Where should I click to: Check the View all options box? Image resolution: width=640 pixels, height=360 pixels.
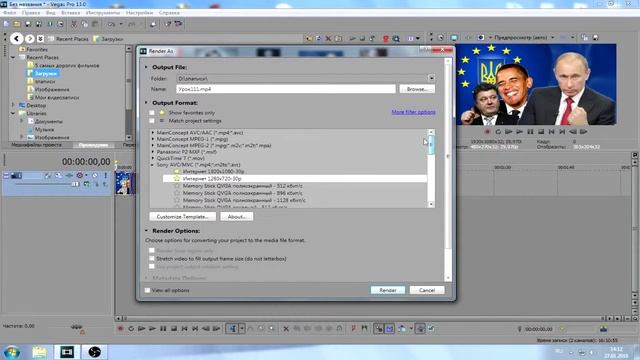point(147,290)
